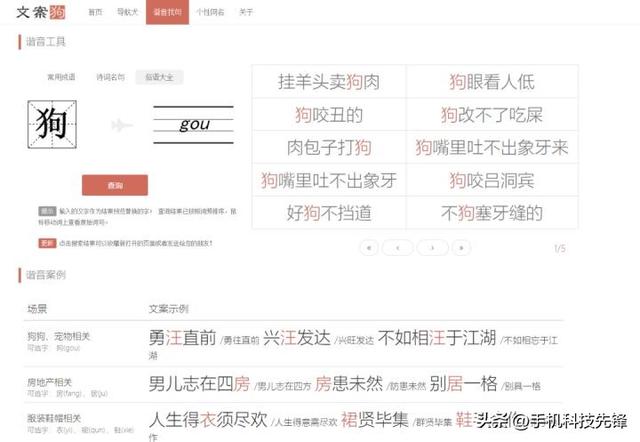Click the 谐音工具 section heading
Screen dimensions: 640x442
45,42
